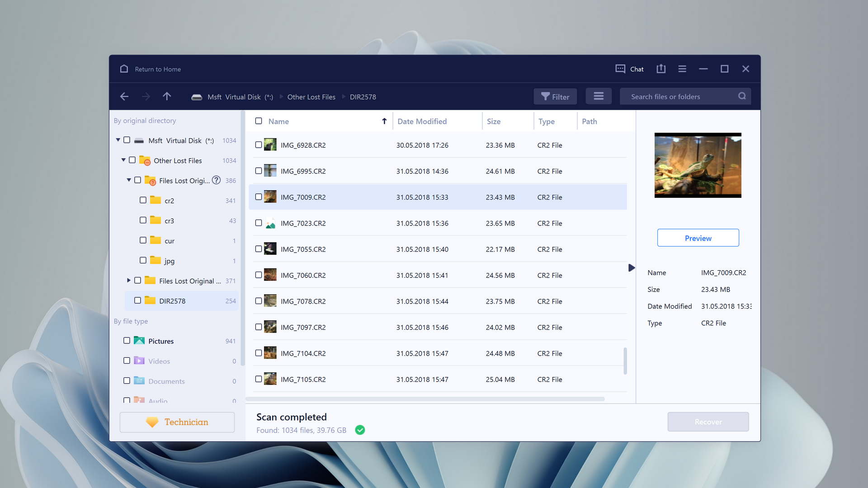Click Msft Virtual Disk in breadcrumb

click(x=240, y=97)
